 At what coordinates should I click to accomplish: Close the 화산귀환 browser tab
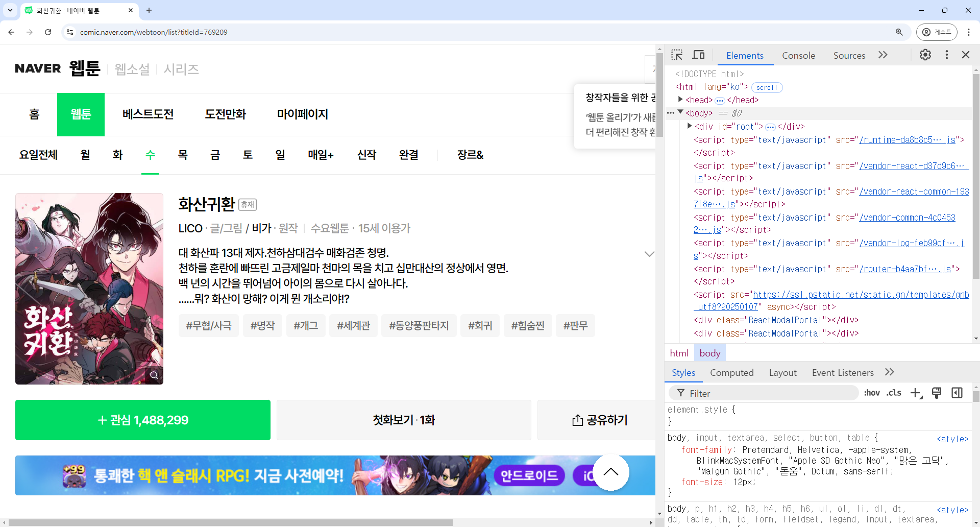[x=131, y=10]
